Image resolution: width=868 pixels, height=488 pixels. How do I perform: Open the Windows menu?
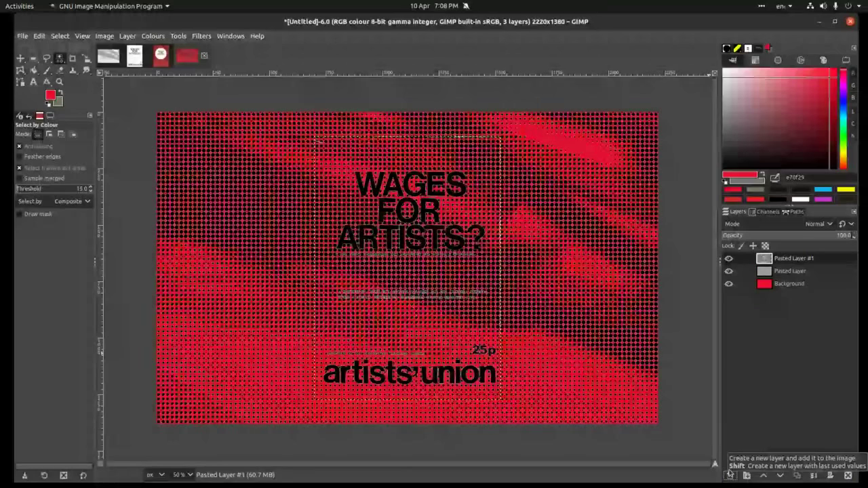click(231, 36)
